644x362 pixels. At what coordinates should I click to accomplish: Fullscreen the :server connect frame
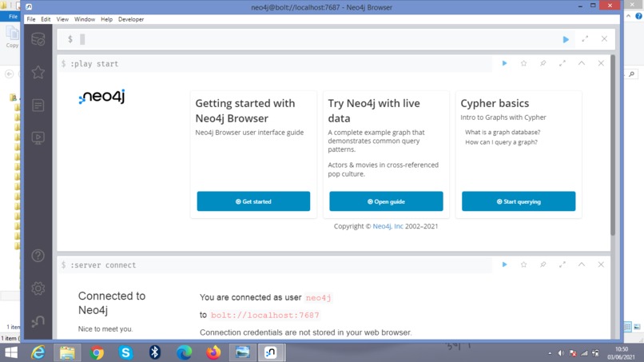point(563,265)
